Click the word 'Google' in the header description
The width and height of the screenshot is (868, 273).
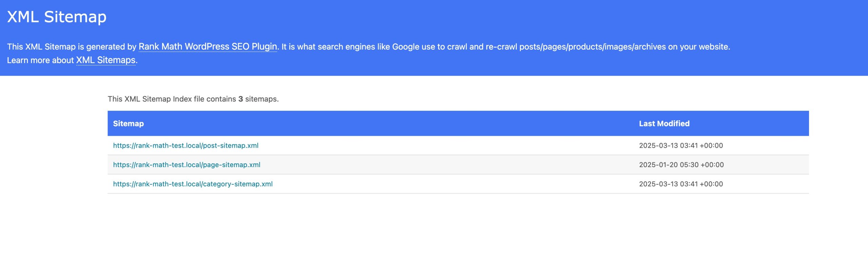406,47
